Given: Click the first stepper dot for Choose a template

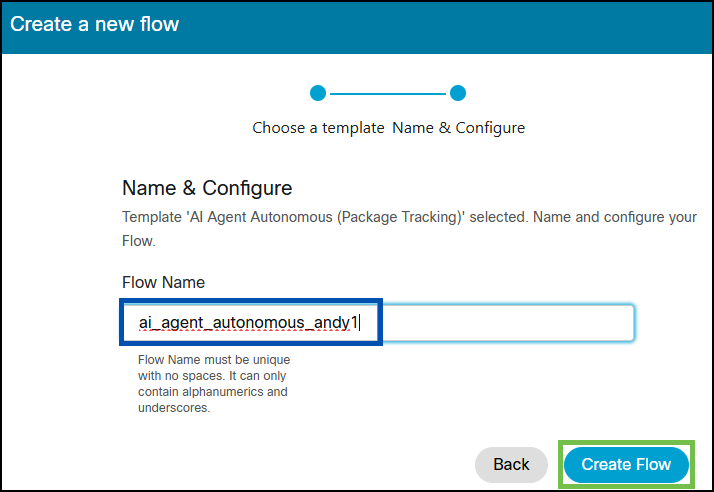Looking at the screenshot, I should pos(318,93).
